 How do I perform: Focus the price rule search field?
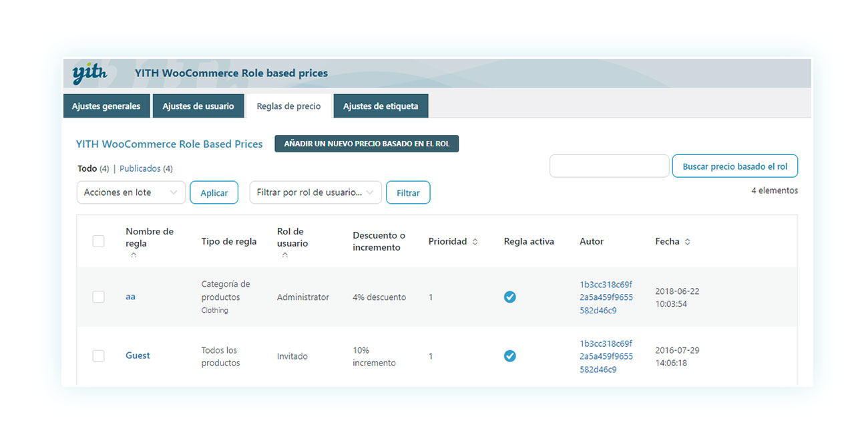pos(609,166)
